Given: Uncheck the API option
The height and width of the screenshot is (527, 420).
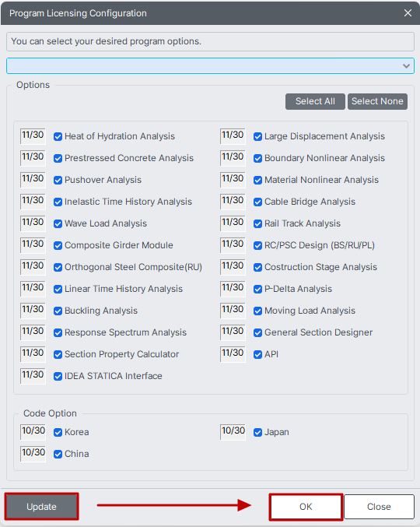Looking at the screenshot, I should [x=258, y=355].
